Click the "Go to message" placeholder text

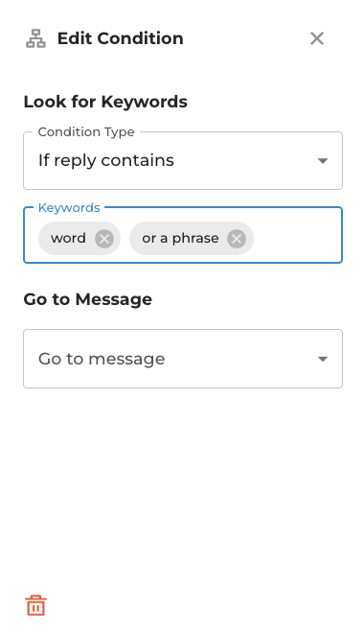coord(102,359)
